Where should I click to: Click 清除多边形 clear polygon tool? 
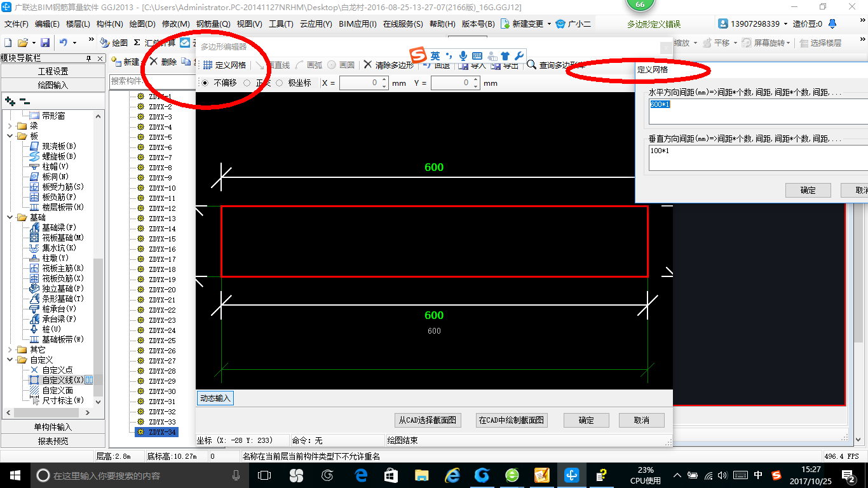tap(388, 65)
